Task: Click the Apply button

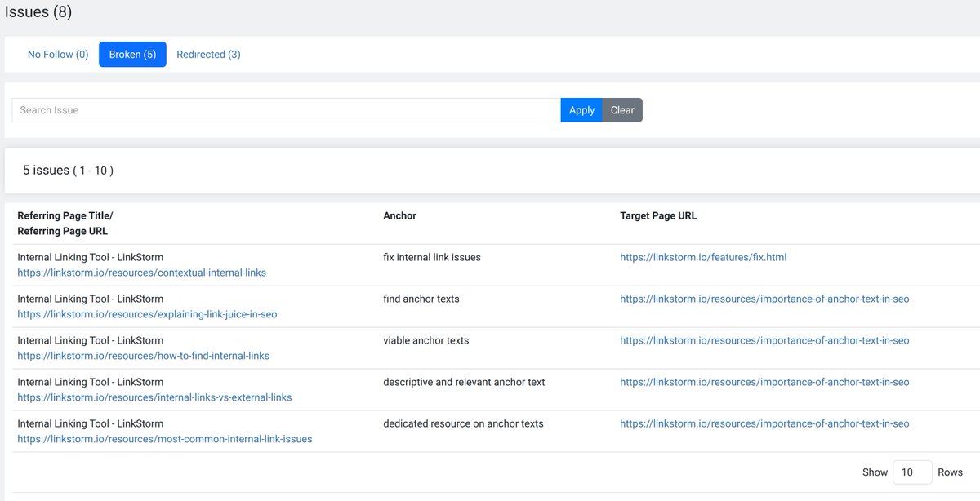Action: [x=581, y=109]
